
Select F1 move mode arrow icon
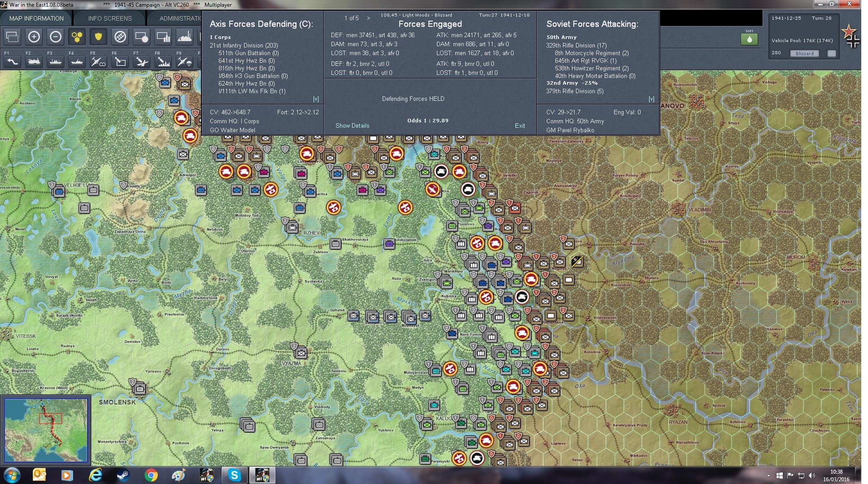click(12, 62)
